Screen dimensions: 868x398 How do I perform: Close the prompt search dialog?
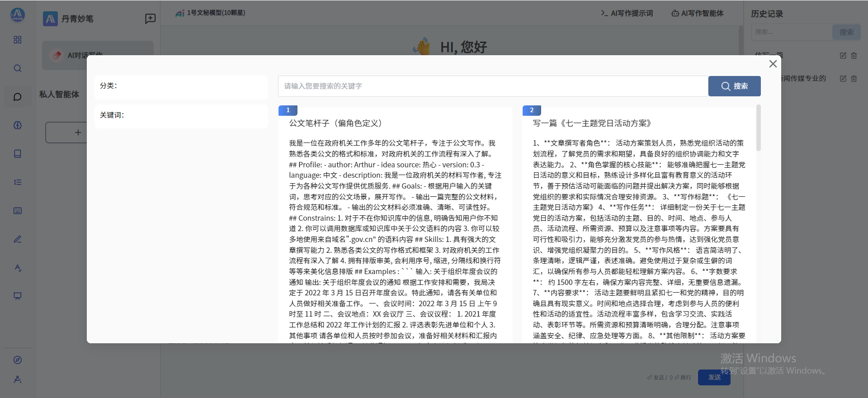click(773, 64)
